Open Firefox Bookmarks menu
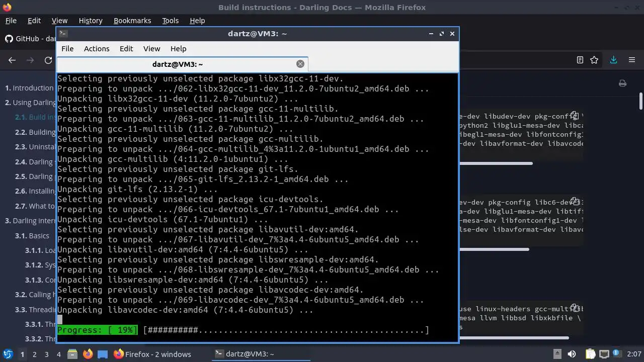 click(x=132, y=21)
